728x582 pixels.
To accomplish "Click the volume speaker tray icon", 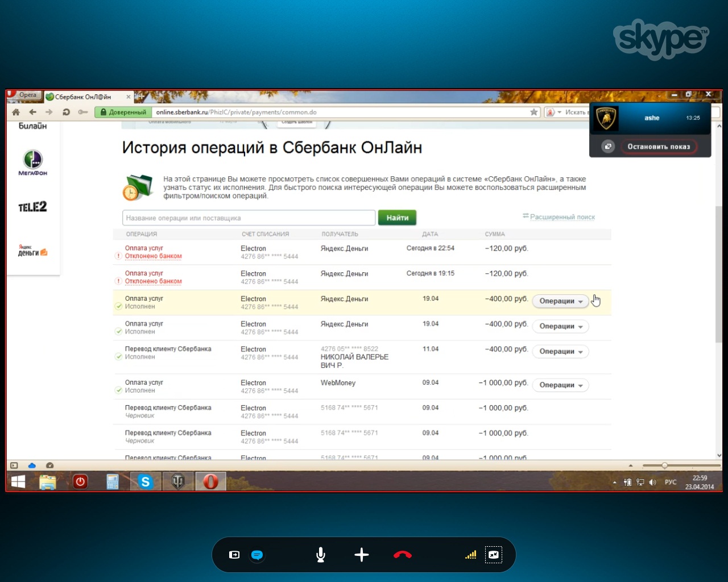I will click(652, 482).
